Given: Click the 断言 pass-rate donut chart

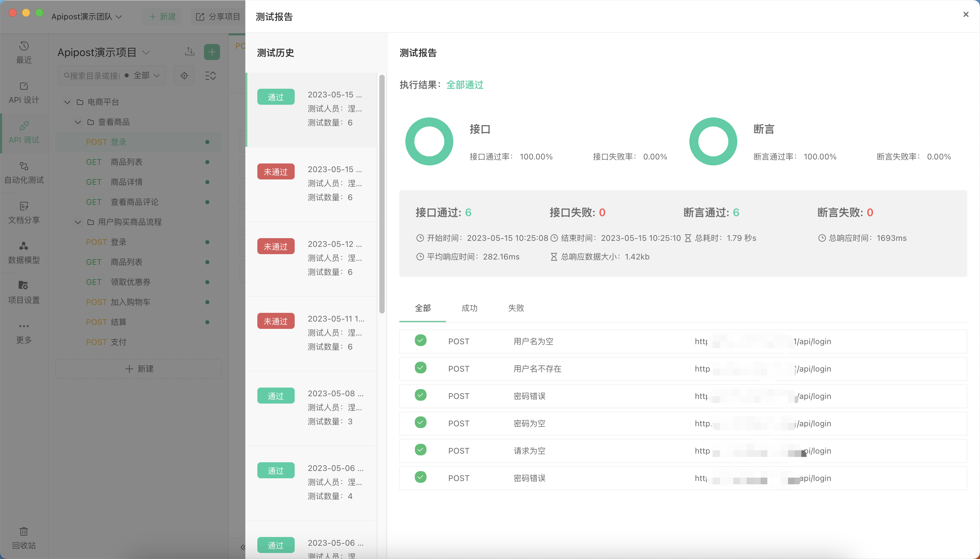Looking at the screenshot, I should point(713,141).
